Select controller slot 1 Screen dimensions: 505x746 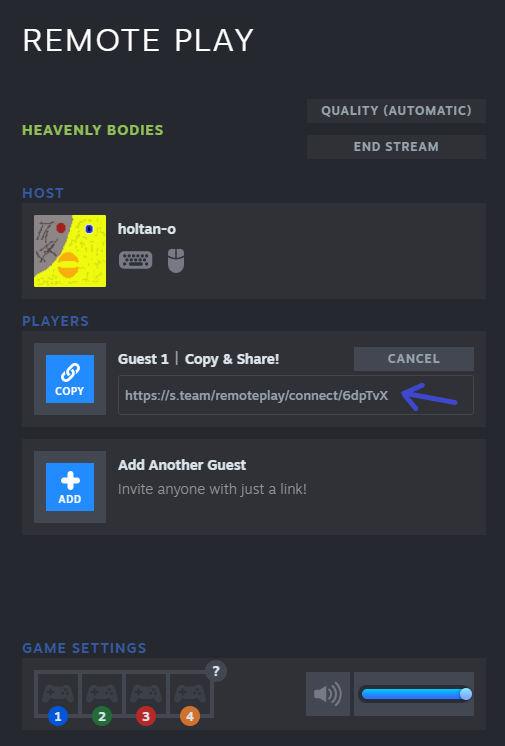coord(58,695)
